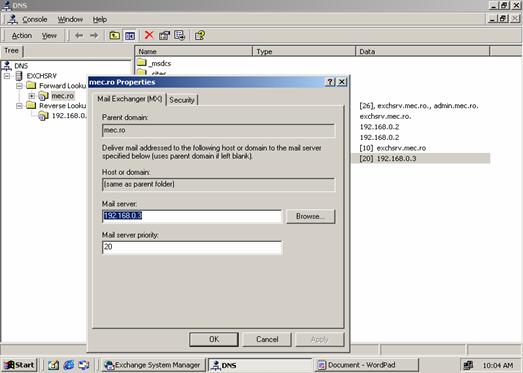Image resolution: width=523 pixels, height=373 pixels.
Task: Click the dialog's question mark help button
Action: coord(330,82)
